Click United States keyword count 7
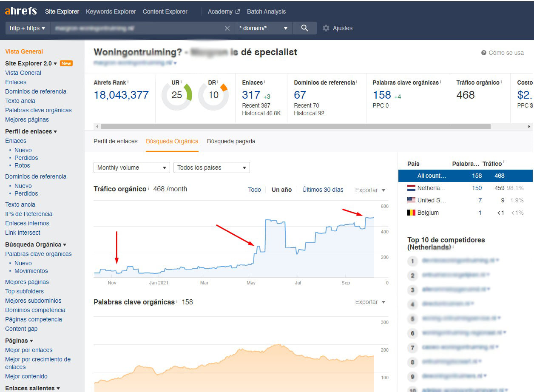 tap(480, 200)
